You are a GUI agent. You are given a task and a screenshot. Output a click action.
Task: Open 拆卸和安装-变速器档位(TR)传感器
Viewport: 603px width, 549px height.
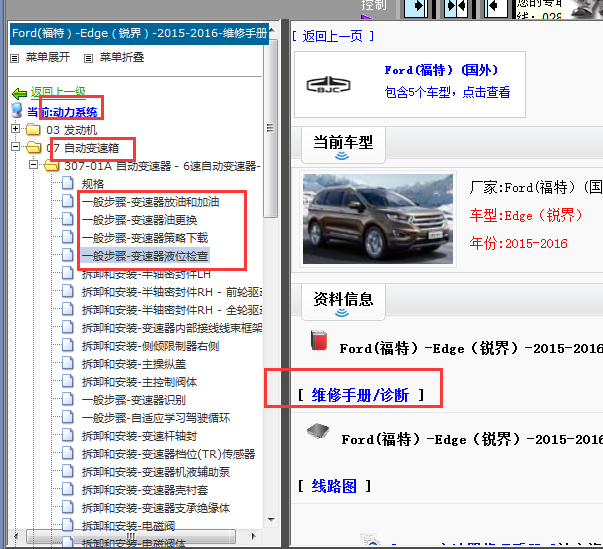click(168, 454)
